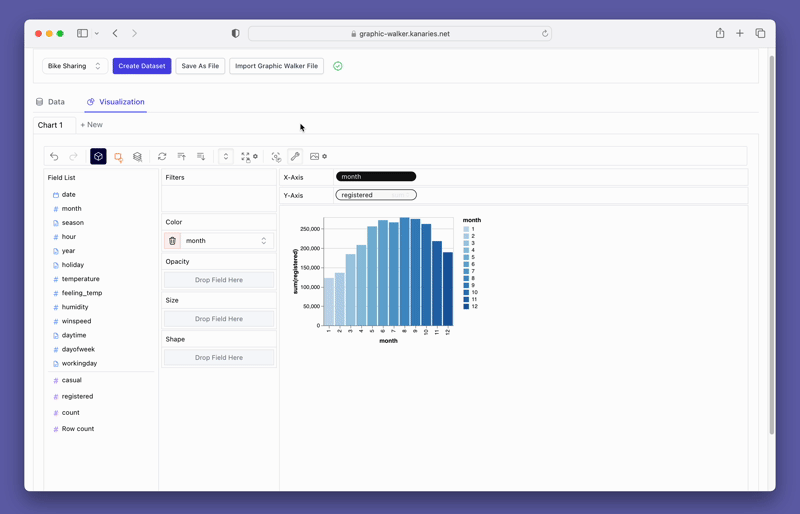Image resolution: width=800 pixels, height=514 pixels.
Task: Sort chart in descending order
Action: 201,157
